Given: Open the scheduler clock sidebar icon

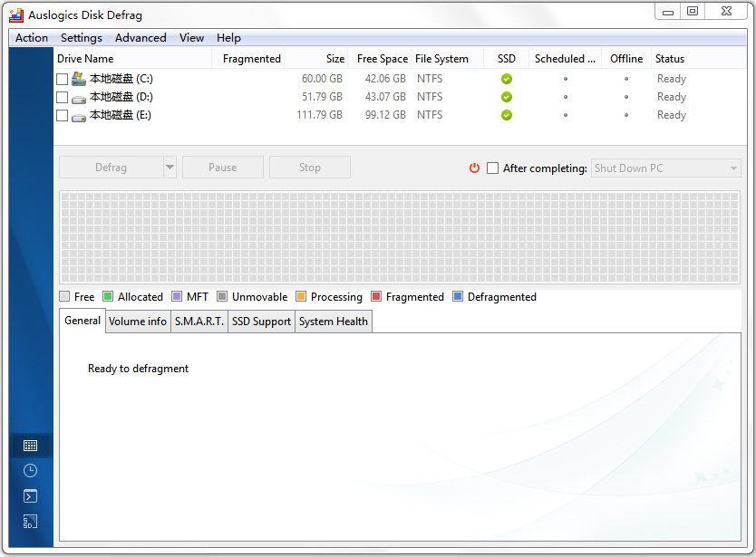Looking at the screenshot, I should [31, 471].
